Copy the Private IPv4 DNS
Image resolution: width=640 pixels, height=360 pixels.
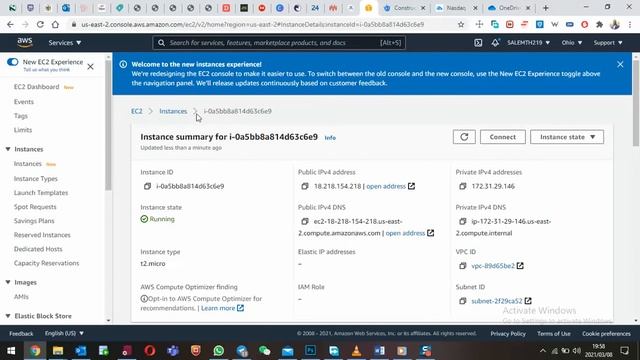(462, 221)
